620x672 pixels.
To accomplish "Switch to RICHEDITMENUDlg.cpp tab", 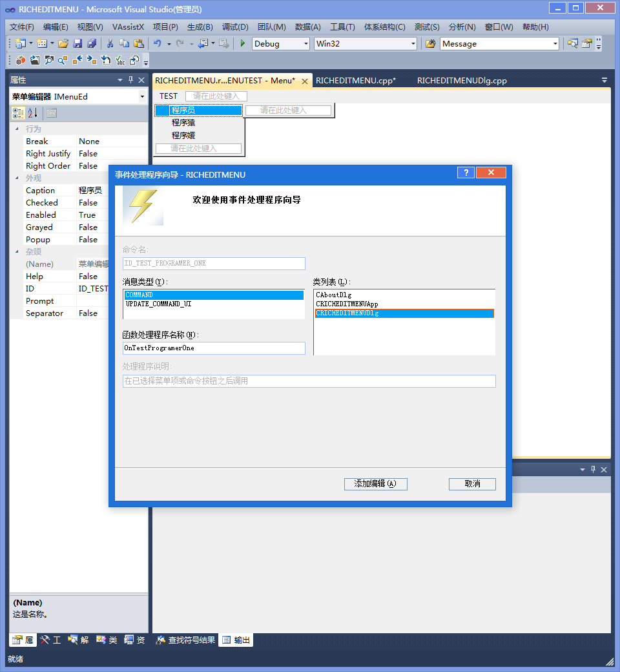I will (462, 81).
